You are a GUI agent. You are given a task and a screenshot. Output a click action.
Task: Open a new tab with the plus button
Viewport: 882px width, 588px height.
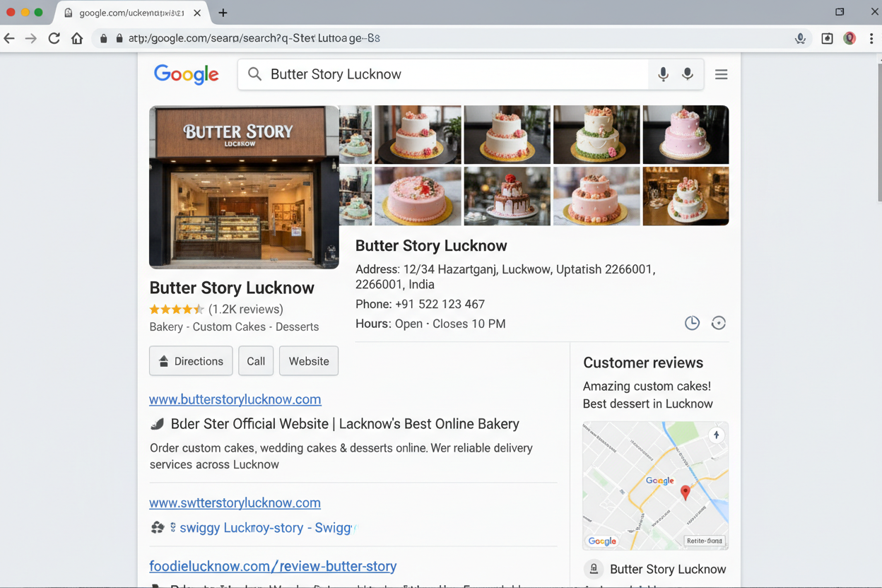click(x=222, y=12)
